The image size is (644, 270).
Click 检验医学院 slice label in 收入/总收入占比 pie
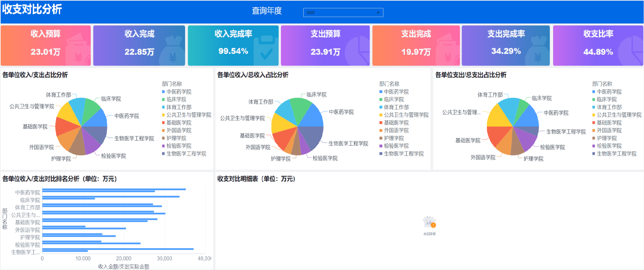pos(325,158)
